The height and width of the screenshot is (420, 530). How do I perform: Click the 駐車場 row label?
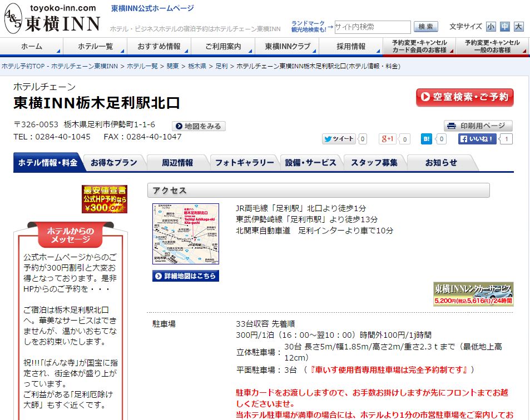164,324
